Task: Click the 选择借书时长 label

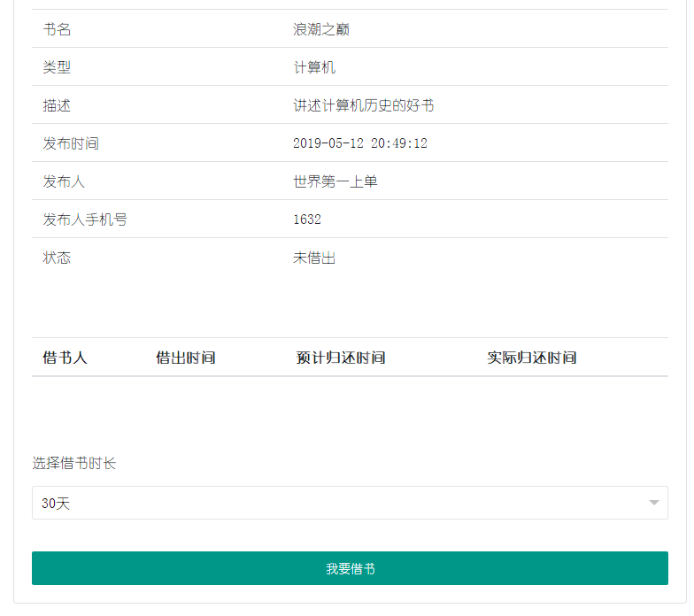Action: [74, 464]
